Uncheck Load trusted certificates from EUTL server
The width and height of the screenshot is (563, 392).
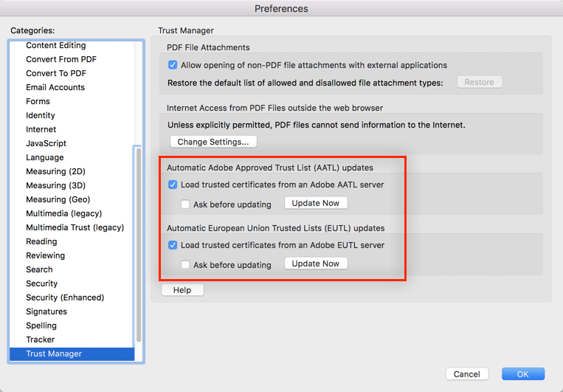pos(173,245)
